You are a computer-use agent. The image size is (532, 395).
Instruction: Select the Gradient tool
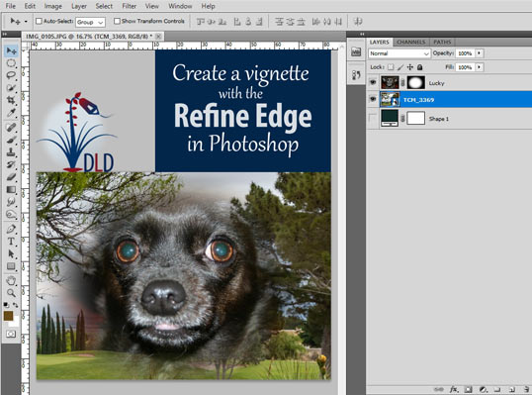[x=11, y=189]
